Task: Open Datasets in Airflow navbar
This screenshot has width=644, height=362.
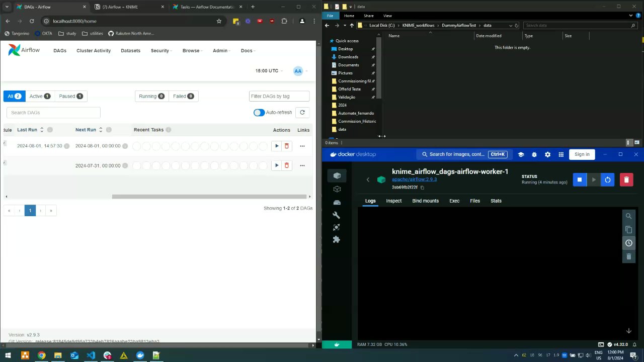Action: coord(131,51)
